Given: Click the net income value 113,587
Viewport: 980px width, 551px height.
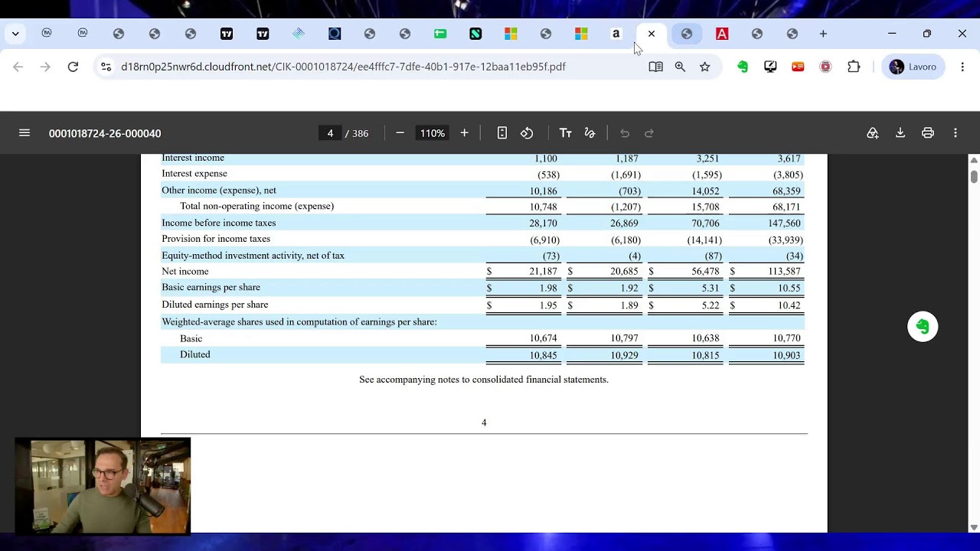Looking at the screenshot, I should [784, 272].
